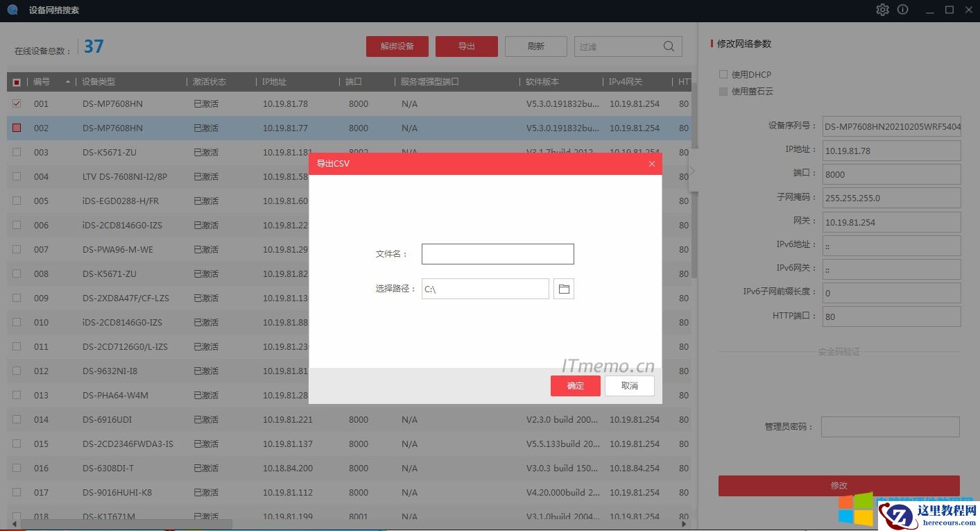Click the 选择路径 field showing C:\
Screen dimensions: 980x531
click(485, 289)
